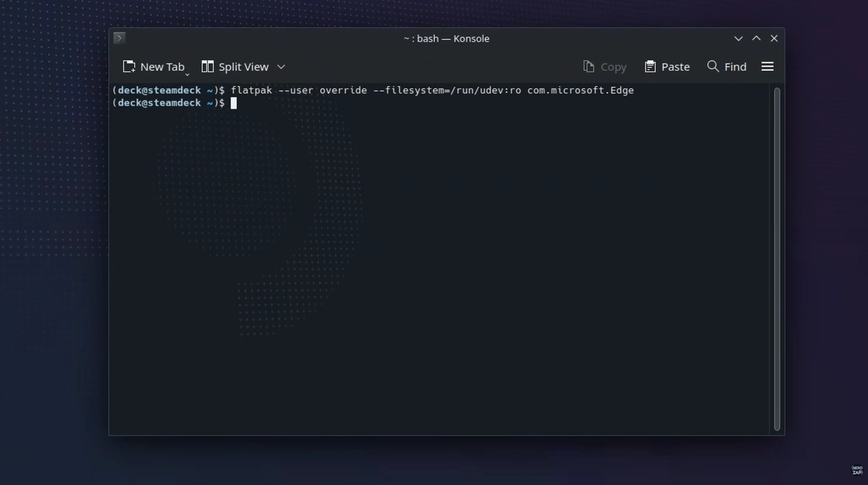Click the Find text label
Screen dimensions: 868x485
pos(735,67)
